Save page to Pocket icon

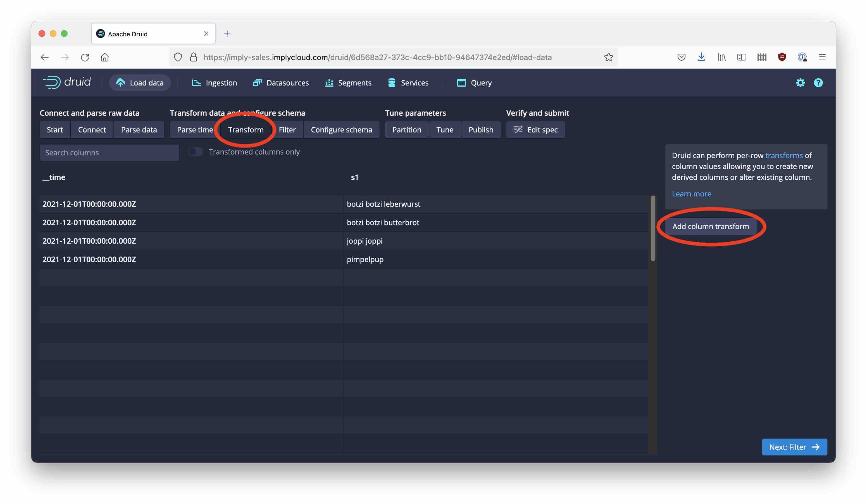681,57
